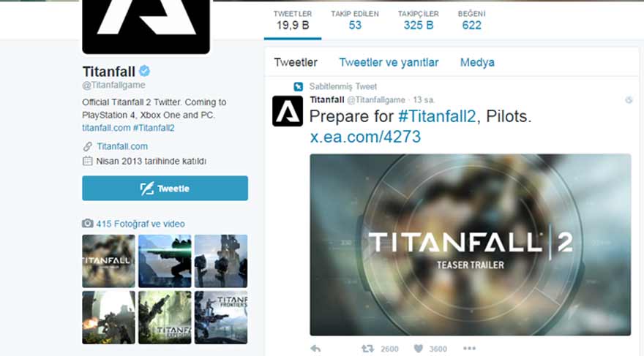Screen dimensions: 644x356
Task: Click the verified badge next to Titanfall
Action: coord(144,71)
